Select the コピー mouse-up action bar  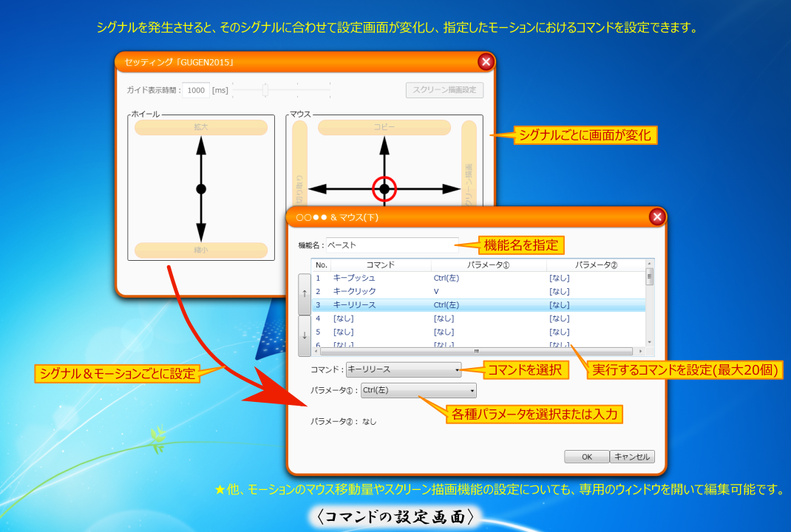point(384,127)
